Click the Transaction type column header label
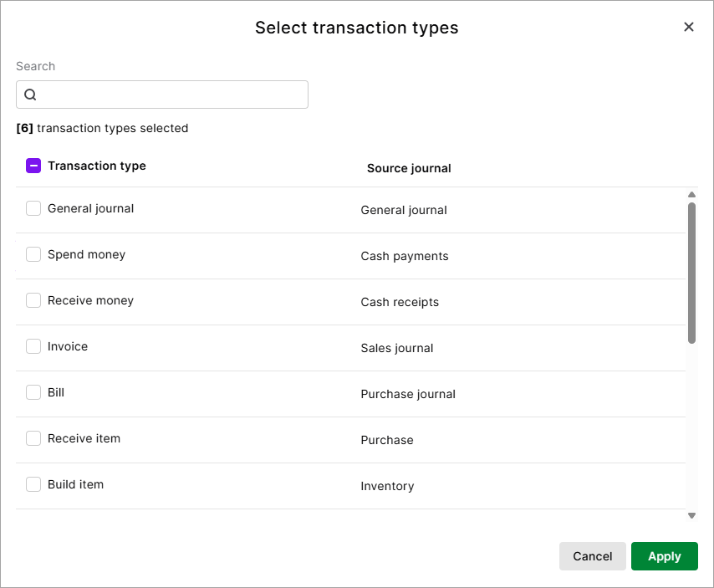Image resolution: width=714 pixels, height=588 pixels. click(x=96, y=166)
